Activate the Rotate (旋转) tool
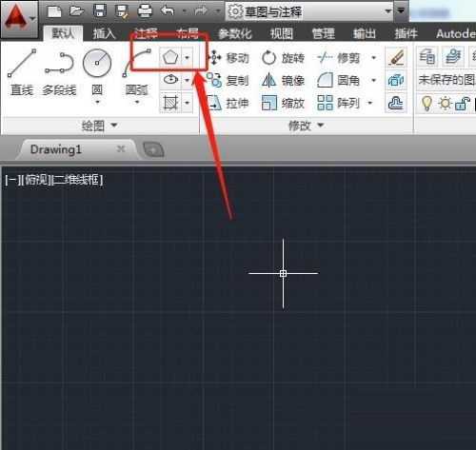The image size is (476, 450). (x=283, y=58)
